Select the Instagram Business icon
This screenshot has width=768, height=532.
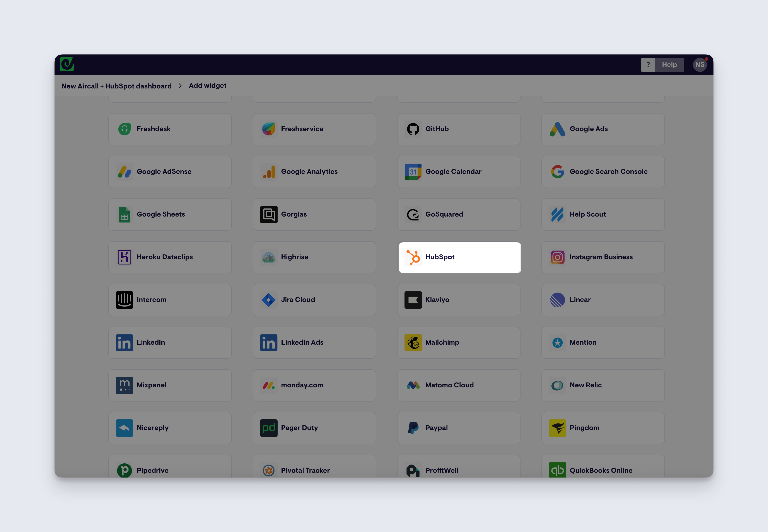(x=558, y=257)
